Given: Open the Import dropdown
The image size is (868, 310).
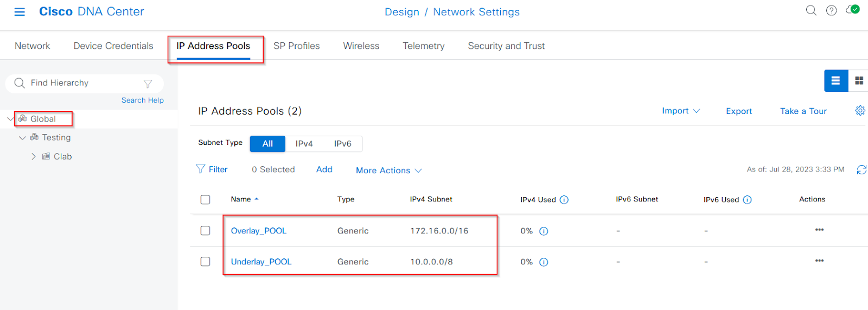Looking at the screenshot, I should [x=681, y=111].
